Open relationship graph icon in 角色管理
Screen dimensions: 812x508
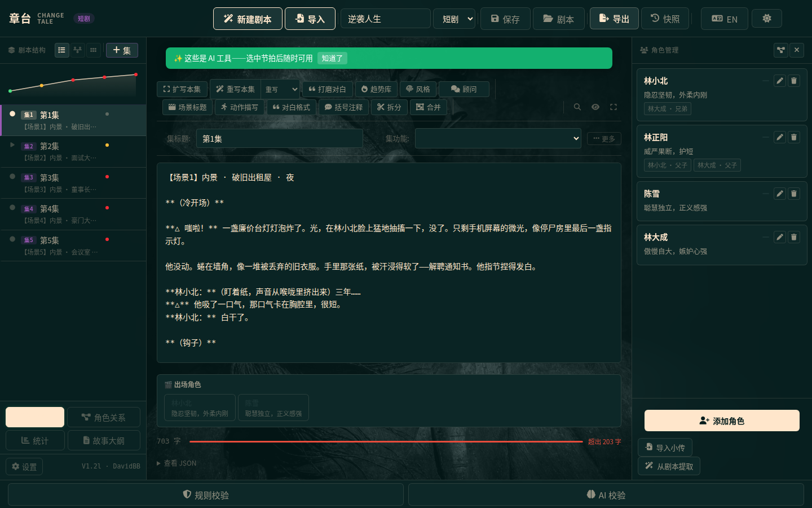[781, 50]
